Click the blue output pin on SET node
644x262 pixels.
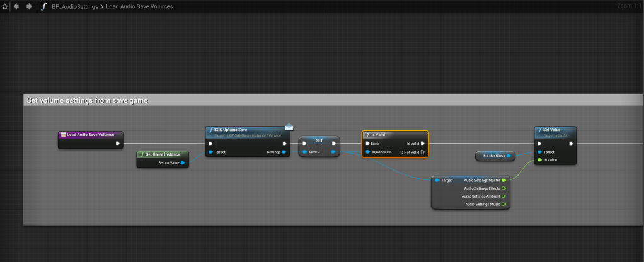pyautogui.click(x=333, y=152)
